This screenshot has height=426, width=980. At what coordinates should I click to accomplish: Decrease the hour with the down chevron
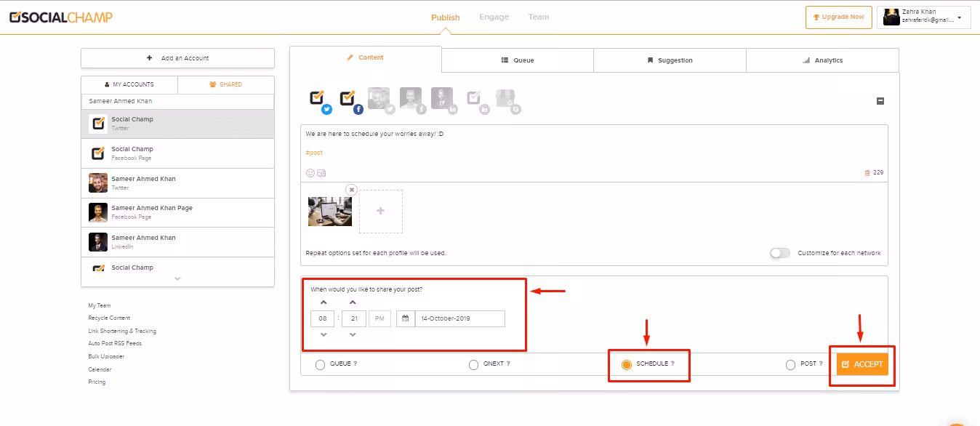[324, 334]
